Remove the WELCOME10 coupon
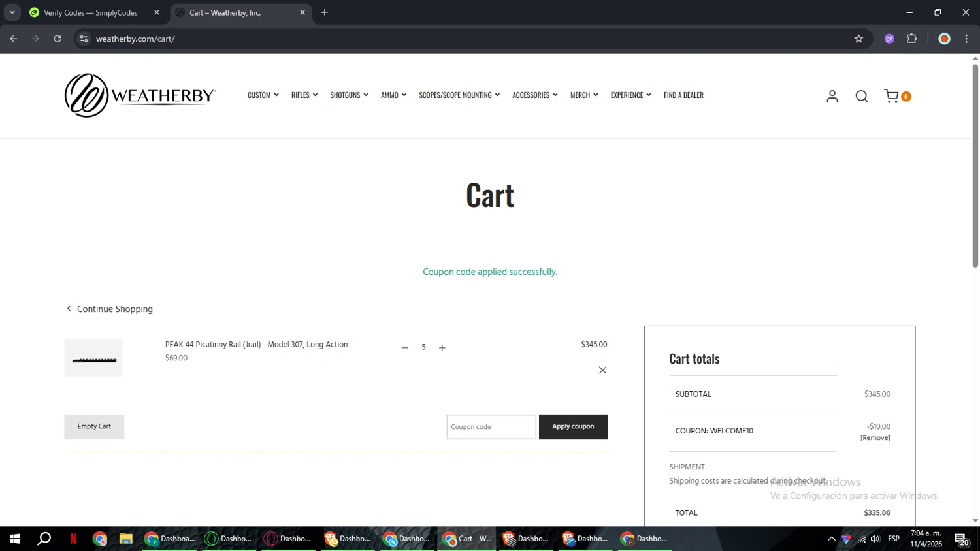This screenshot has width=980, height=551. click(875, 438)
